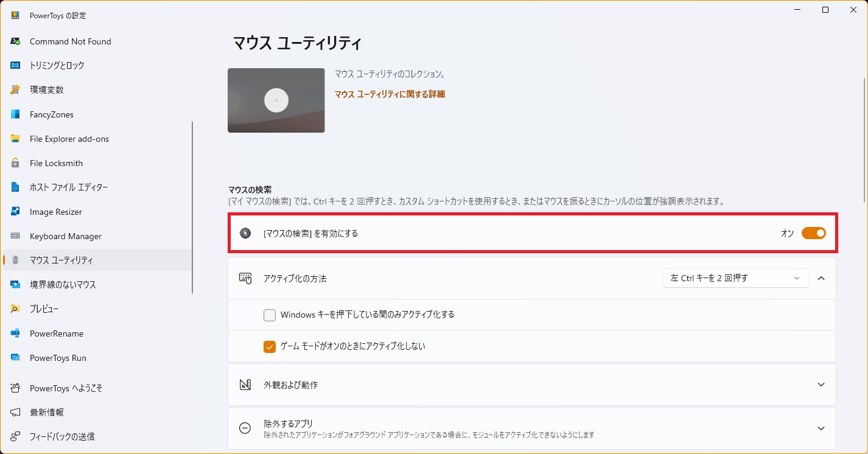Click the mouse utilities preview thumbnail
868x454 pixels.
[276, 100]
